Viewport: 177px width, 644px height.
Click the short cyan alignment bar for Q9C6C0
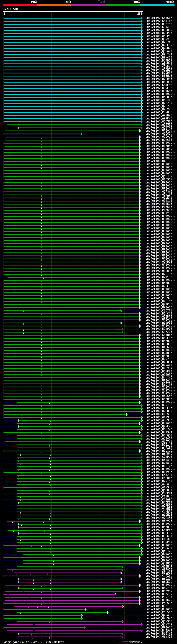(x=43, y=134)
